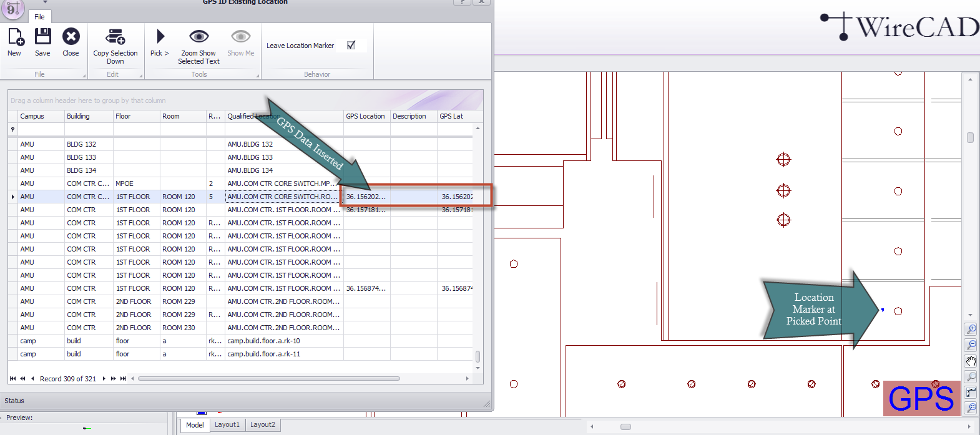Screen dimensions: 980x435
Task: Click the grid vertical scrollbar thumb
Action: 478,356
